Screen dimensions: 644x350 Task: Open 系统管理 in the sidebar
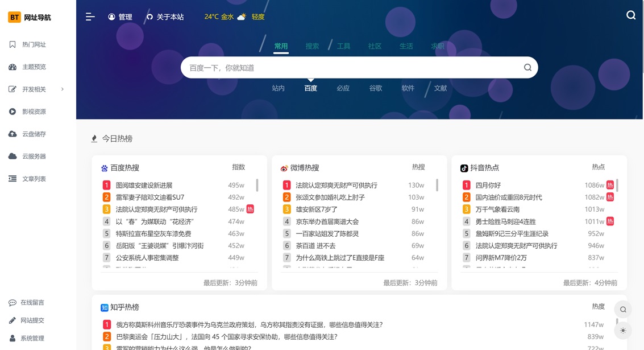[x=32, y=338]
